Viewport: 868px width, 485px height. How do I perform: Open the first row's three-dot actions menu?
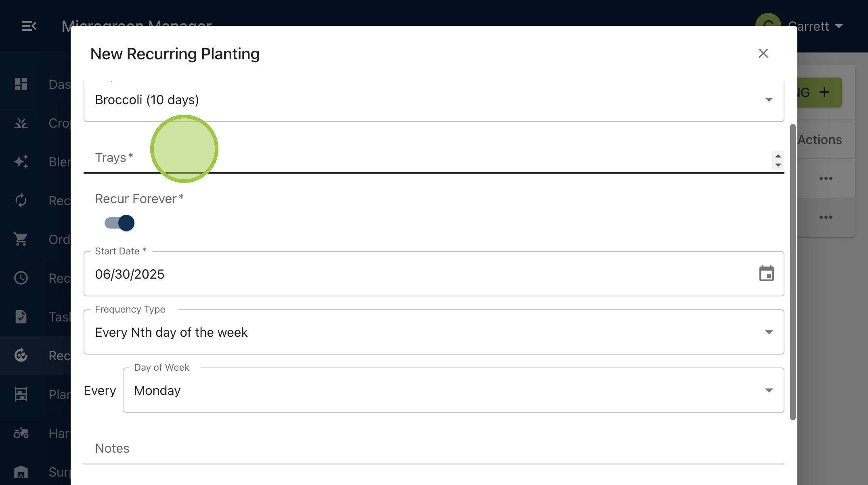pyautogui.click(x=826, y=178)
